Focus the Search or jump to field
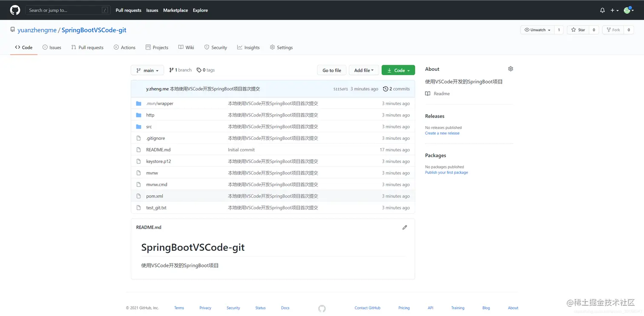644x316 pixels. point(68,10)
